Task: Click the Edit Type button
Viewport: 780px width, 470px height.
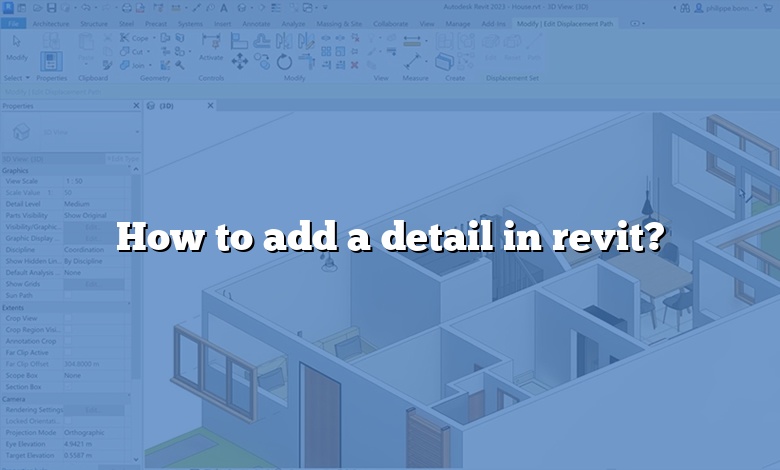Action: click(x=123, y=159)
